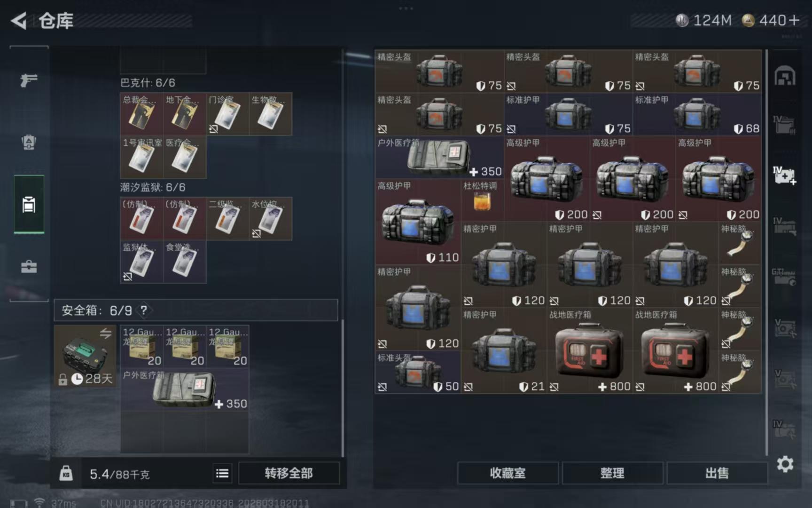
Task: Select the 标准头盔 with 50 durability
Action: (418, 372)
